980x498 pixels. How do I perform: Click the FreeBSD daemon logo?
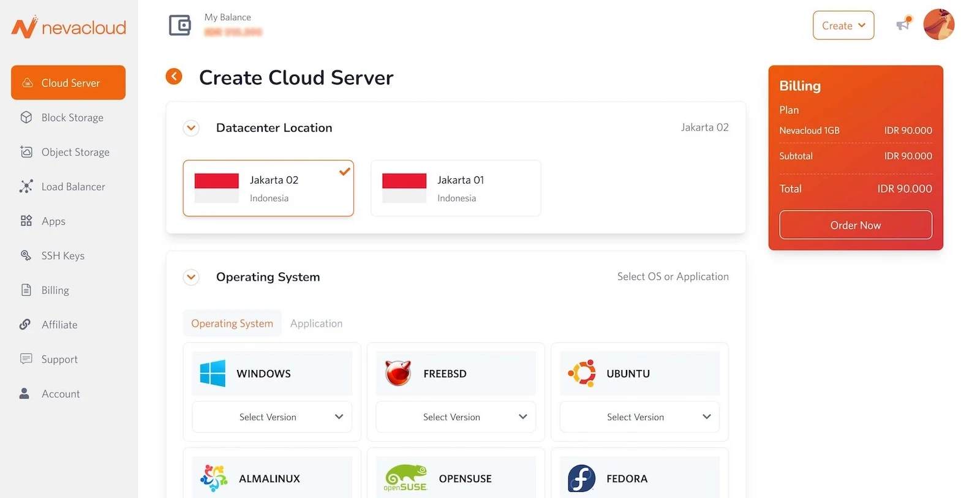(x=398, y=373)
